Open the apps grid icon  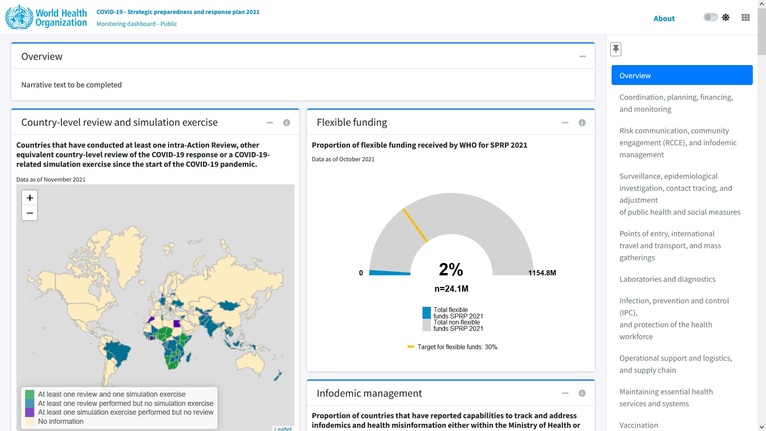(x=745, y=18)
